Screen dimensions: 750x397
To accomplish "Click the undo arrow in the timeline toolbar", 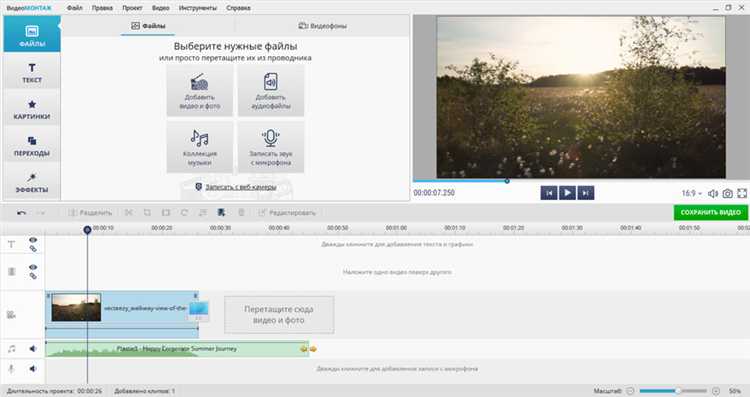I will point(22,213).
